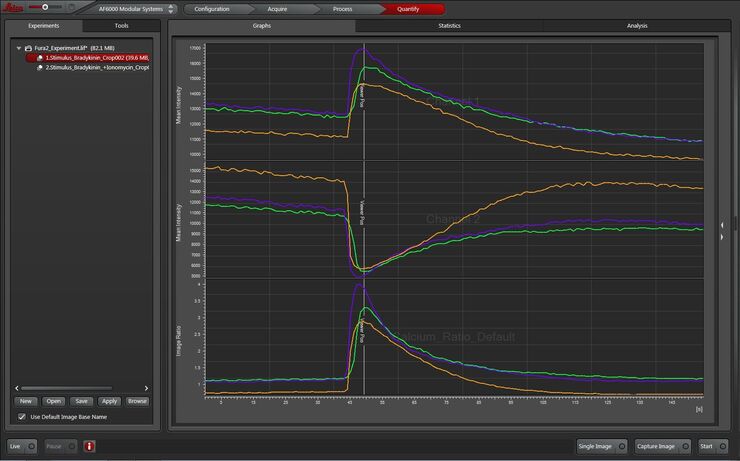The height and width of the screenshot is (461, 740).
Task: Toggle the Live acquisition button
Action: click(x=22, y=446)
